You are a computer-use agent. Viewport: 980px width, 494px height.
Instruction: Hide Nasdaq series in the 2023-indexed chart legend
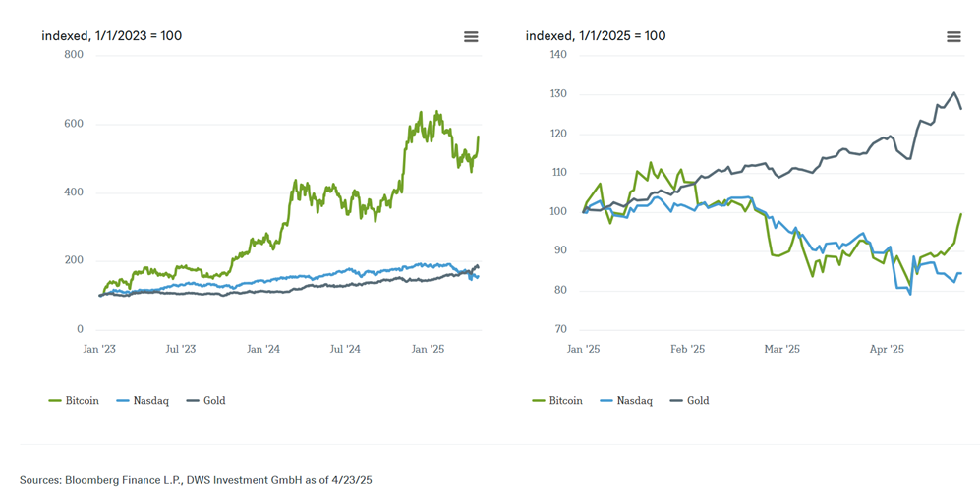tap(143, 401)
